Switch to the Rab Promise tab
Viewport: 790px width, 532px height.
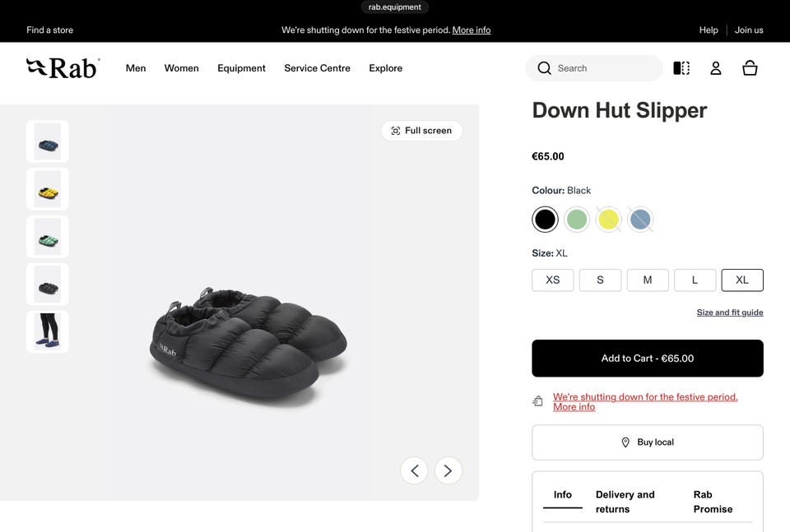713,502
